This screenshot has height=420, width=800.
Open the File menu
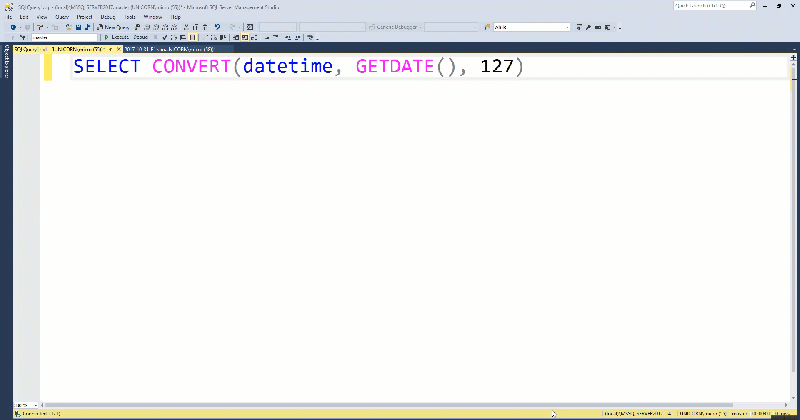[9, 17]
